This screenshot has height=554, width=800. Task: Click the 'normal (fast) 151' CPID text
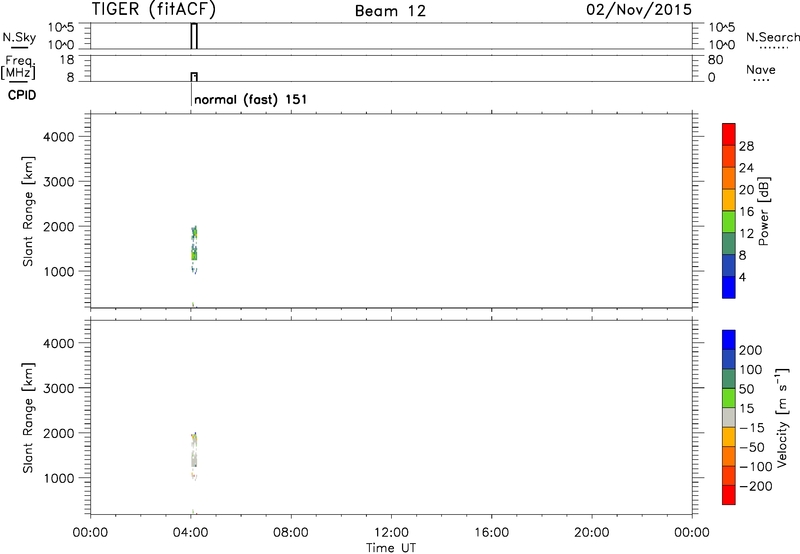pos(251,99)
